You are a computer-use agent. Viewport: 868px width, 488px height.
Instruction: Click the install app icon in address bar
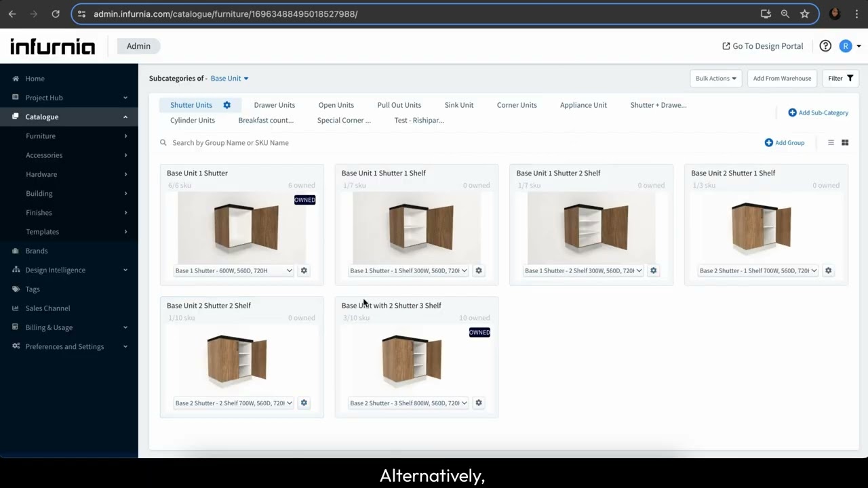click(x=766, y=14)
